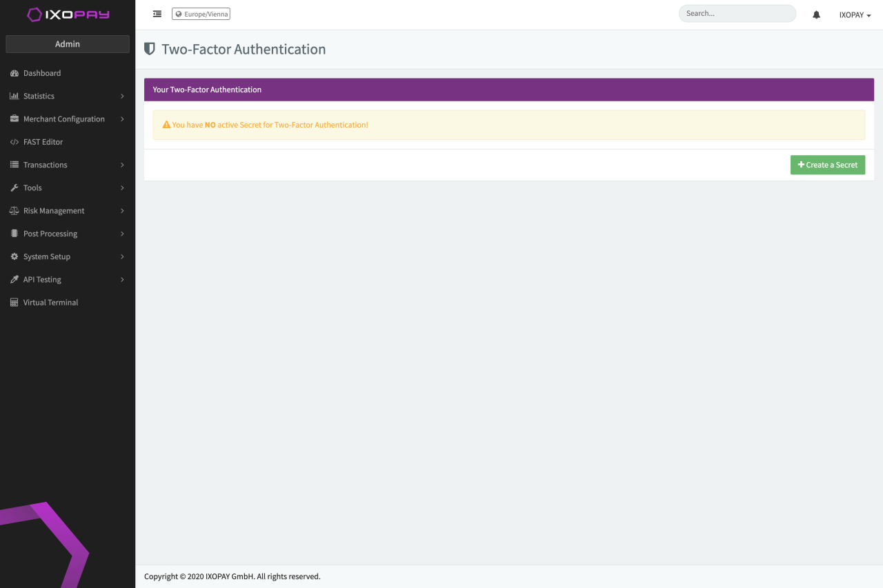Expand the System Setup chevron
Screen dimensions: 883x588
tap(122, 256)
